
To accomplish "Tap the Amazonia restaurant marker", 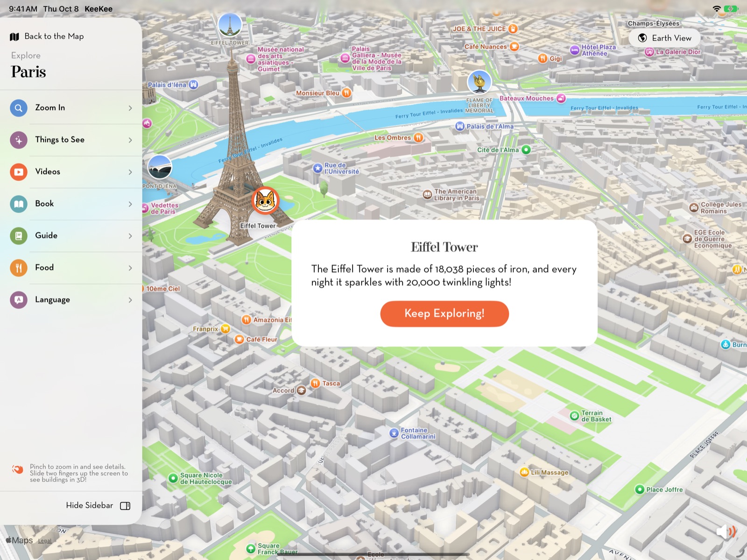I will [246, 319].
